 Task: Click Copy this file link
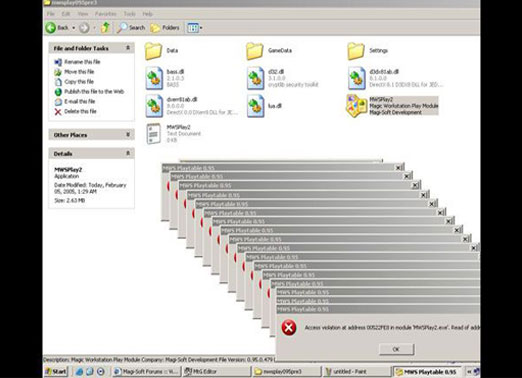tap(79, 82)
